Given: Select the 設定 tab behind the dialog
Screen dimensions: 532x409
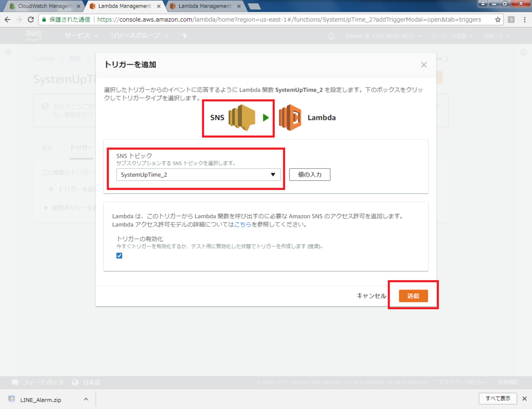Looking at the screenshot, I should tap(47, 148).
